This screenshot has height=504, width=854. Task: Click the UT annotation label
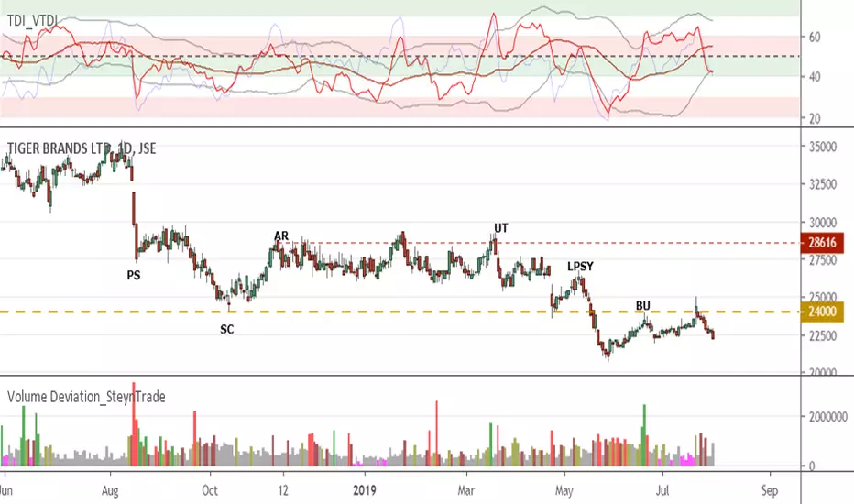tap(501, 228)
